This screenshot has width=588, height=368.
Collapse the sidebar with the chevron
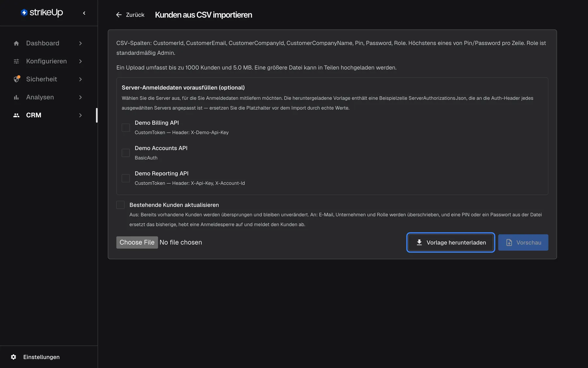point(84,13)
